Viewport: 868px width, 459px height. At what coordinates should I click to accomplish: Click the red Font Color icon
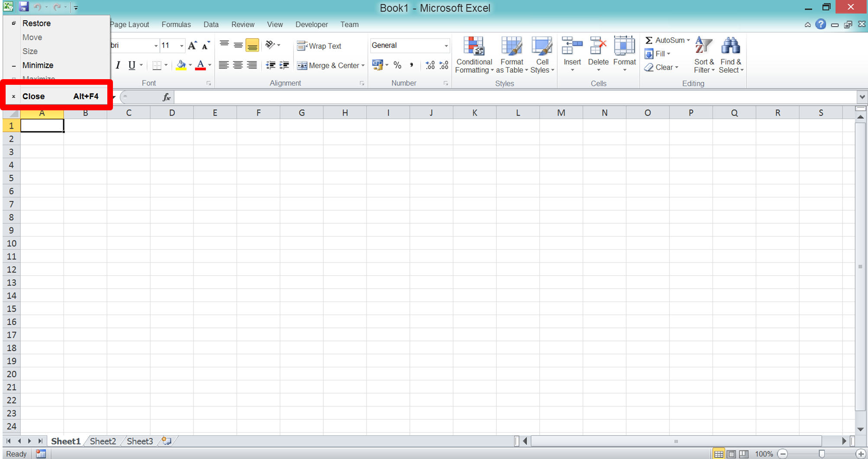tap(200, 65)
